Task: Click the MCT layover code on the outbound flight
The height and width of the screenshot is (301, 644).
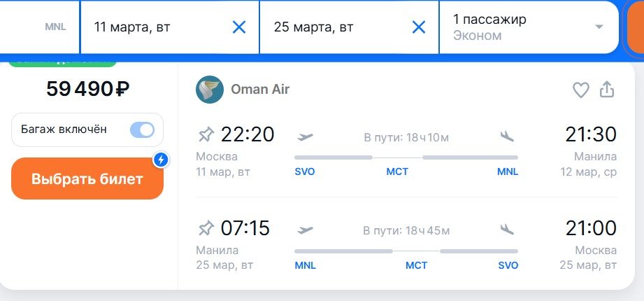Action: pyautogui.click(x=397, y=171)
